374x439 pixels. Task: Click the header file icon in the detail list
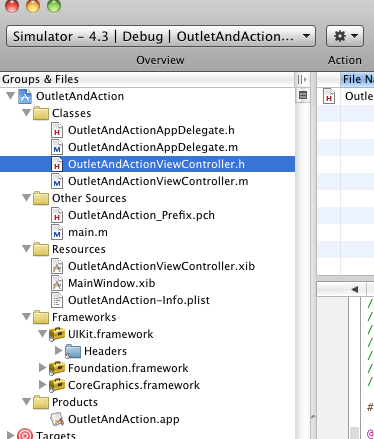point(329,96)
